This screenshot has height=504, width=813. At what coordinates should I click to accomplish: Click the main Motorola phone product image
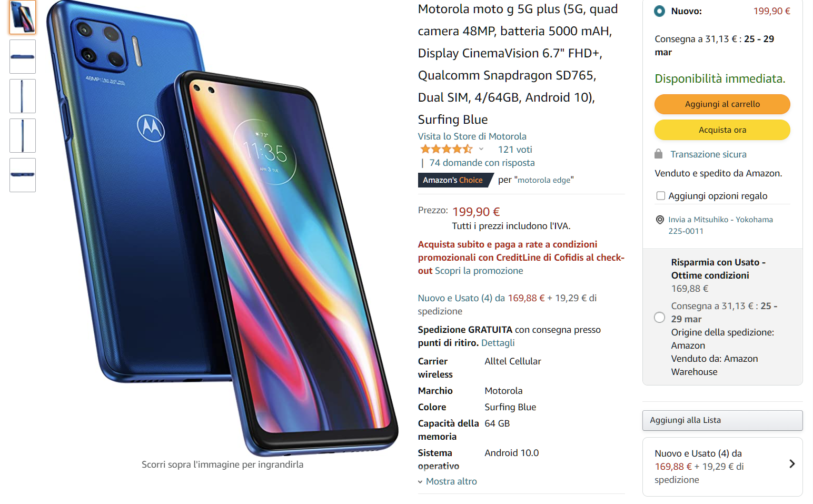(222, 228)
